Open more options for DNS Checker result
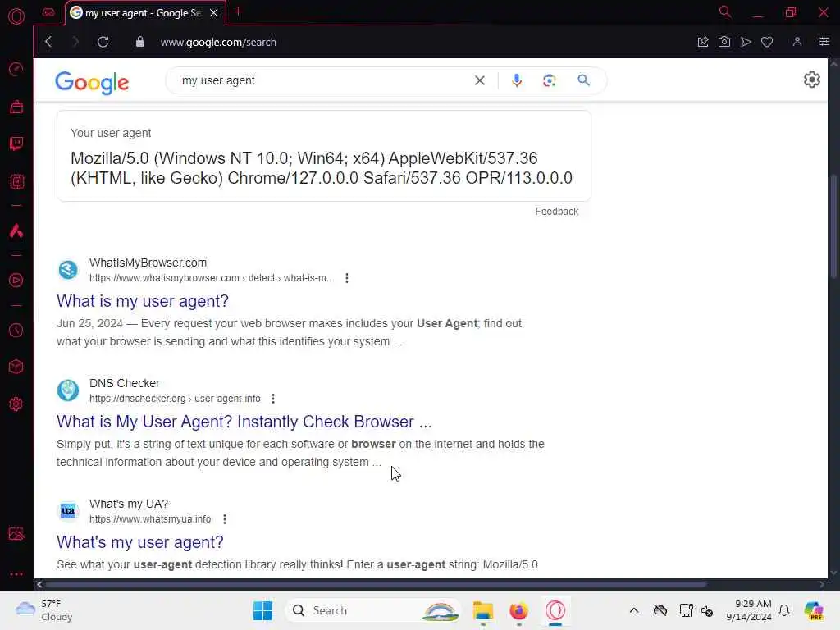Viewport: 840px width, 630px height. click(x=273, y=399)
